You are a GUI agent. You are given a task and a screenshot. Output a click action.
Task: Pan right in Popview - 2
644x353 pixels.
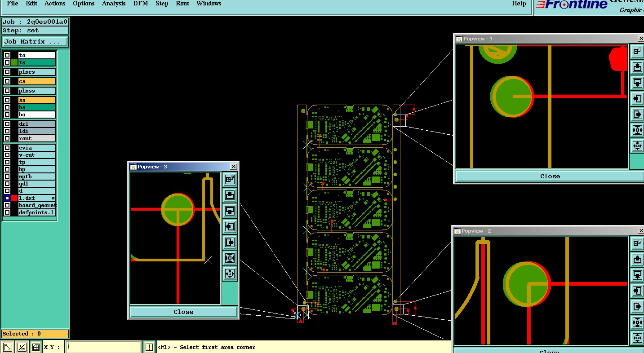pyautogui.click(x=637, y=307)
